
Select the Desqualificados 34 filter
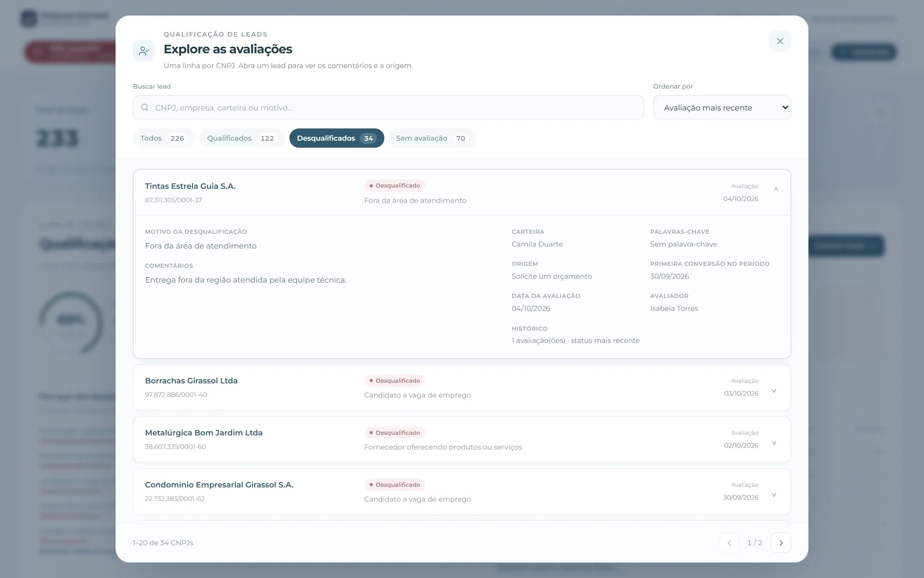point(336,138)
